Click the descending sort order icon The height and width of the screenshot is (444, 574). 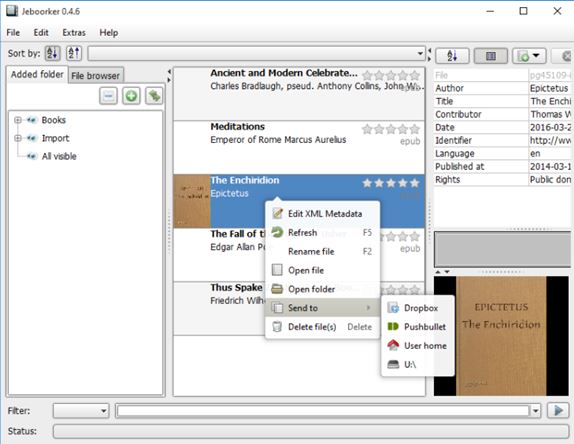pyautogui.click(x=74, y=53)
